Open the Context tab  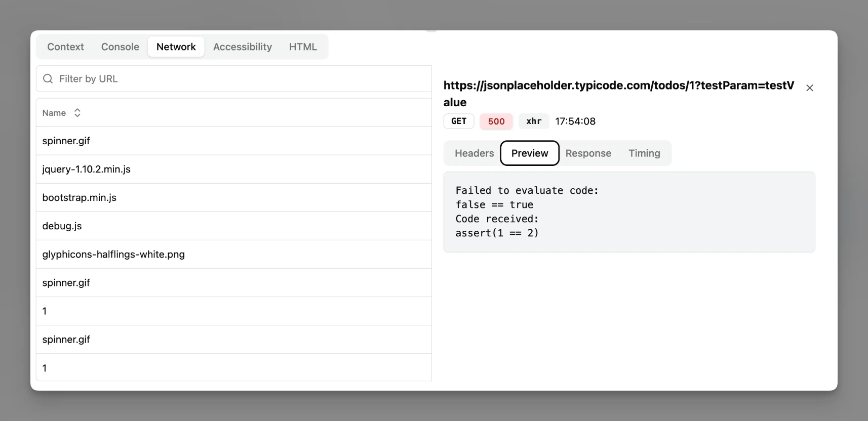coord(65,47)
